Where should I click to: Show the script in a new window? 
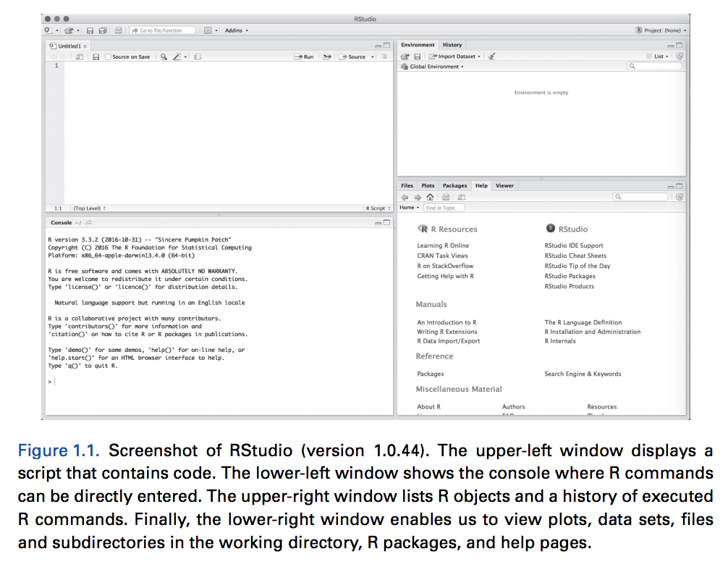click(x=80, y=56)
